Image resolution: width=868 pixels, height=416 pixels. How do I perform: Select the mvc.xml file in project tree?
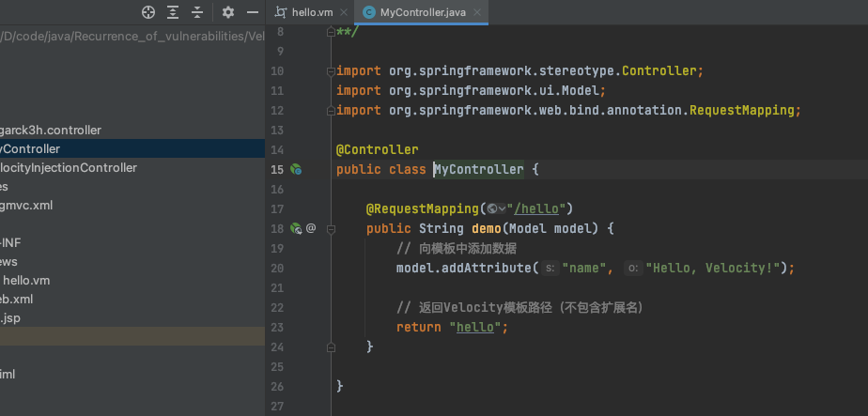26,206
